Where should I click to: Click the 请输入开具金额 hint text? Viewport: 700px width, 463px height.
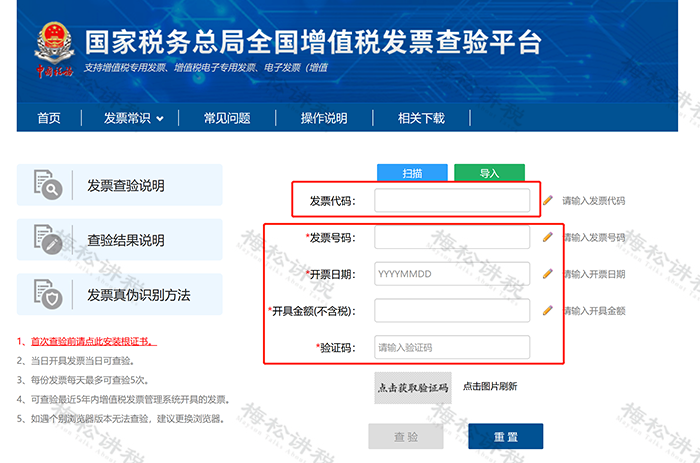594,311
